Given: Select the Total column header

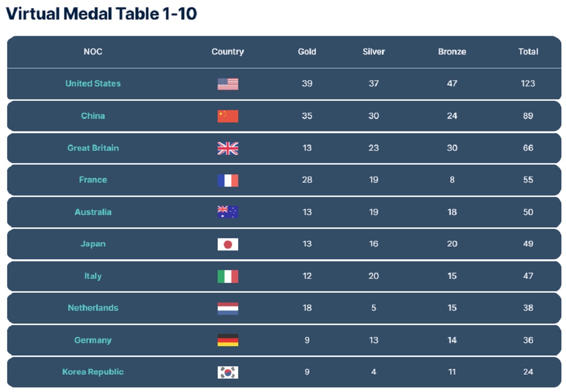Looking at the screenshot, I should (528, 51).
